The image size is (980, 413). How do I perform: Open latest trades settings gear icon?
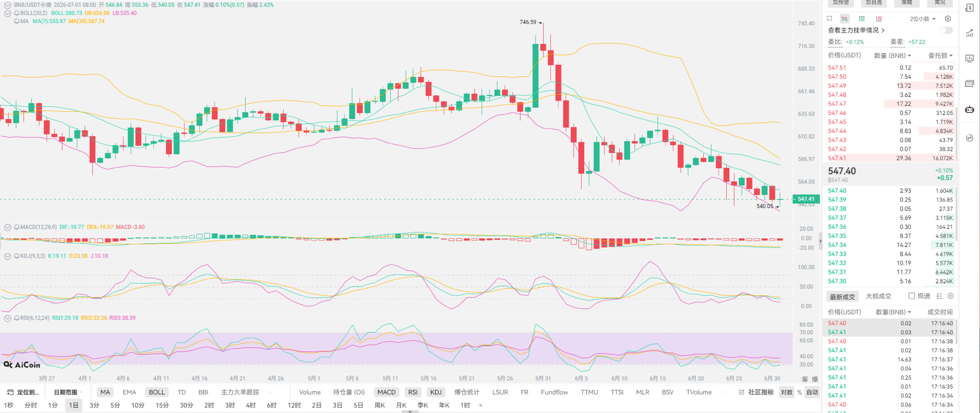pos(951,296)
